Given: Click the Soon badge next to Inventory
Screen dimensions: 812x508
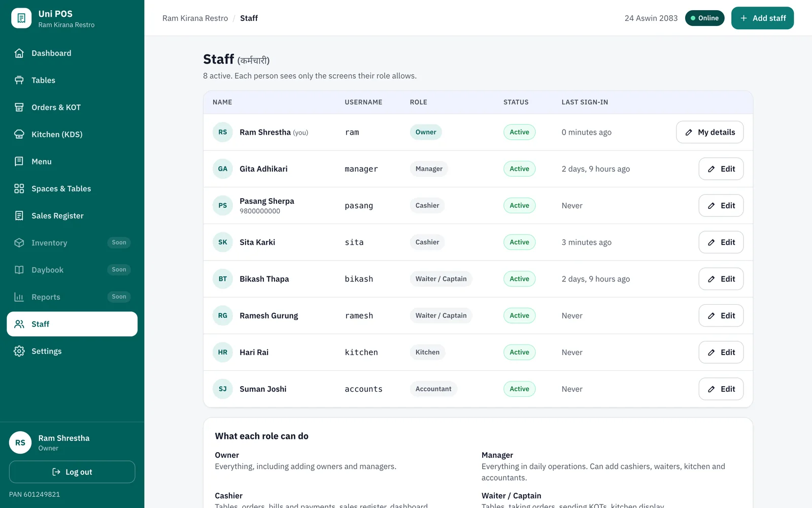Looking at the screenshot, I should pyautogui.click(x=119, y=243).
